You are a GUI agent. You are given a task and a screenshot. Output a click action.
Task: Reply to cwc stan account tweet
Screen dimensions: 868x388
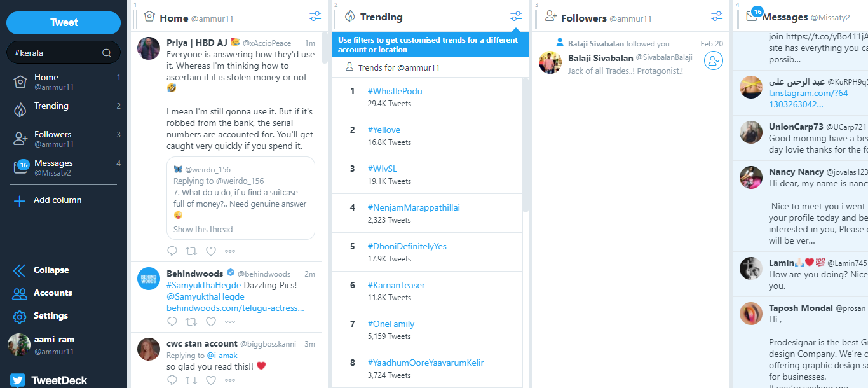click(x=172, y=380)
